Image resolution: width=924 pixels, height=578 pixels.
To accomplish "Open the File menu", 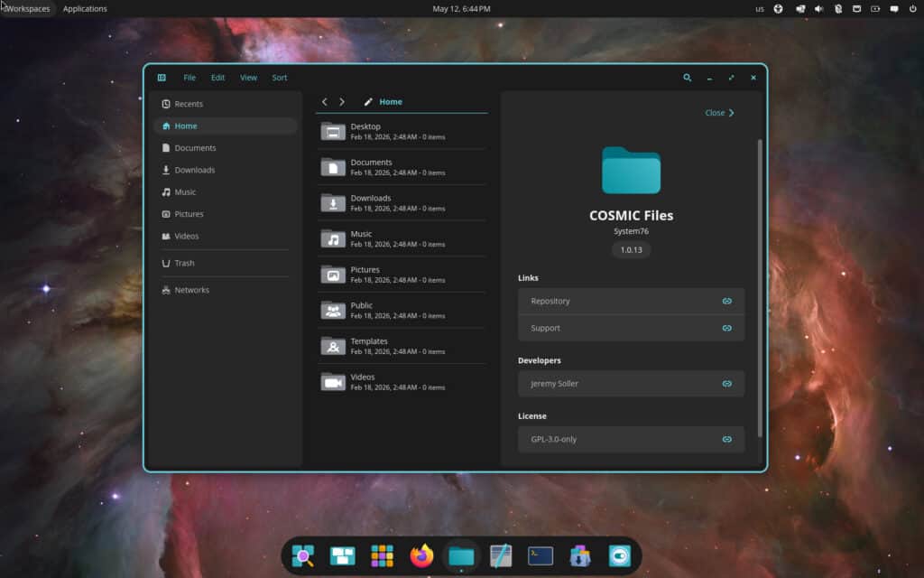I will pos(189,78).
